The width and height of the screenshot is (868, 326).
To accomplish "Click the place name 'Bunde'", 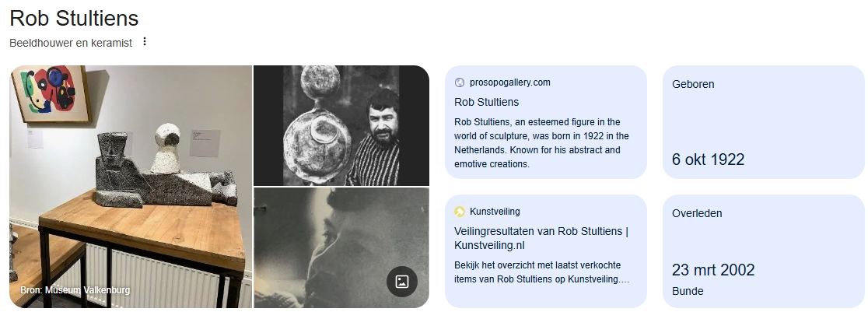I will click(x=688, y=291).
